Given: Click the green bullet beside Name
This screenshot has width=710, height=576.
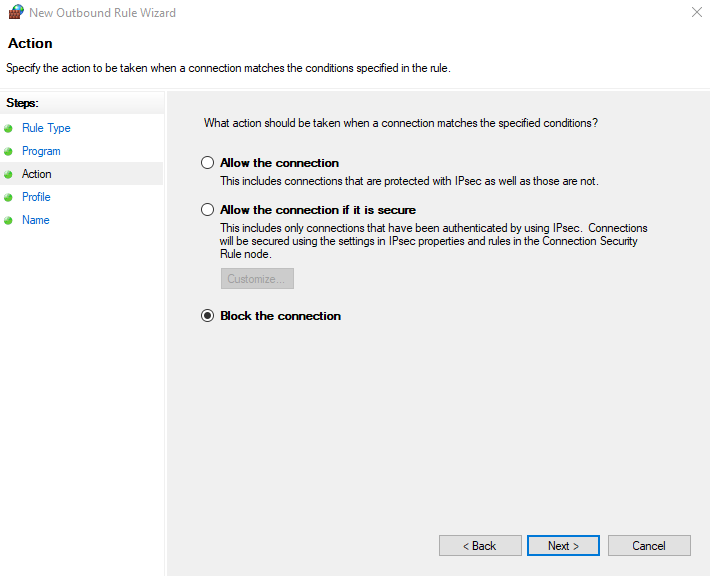Looking at the screenshot, I should [9, 220].
